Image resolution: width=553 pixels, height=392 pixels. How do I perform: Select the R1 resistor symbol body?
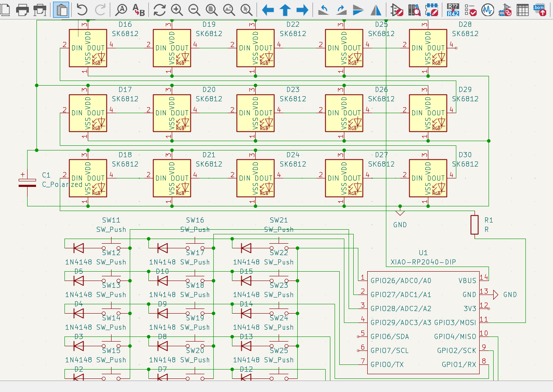[x=475, y=225]
